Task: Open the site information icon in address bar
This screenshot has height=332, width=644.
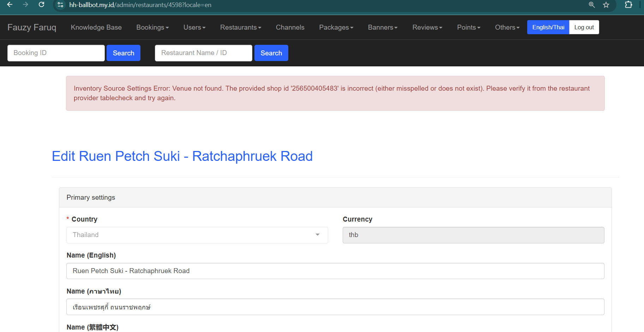Action: pos(61,5)
